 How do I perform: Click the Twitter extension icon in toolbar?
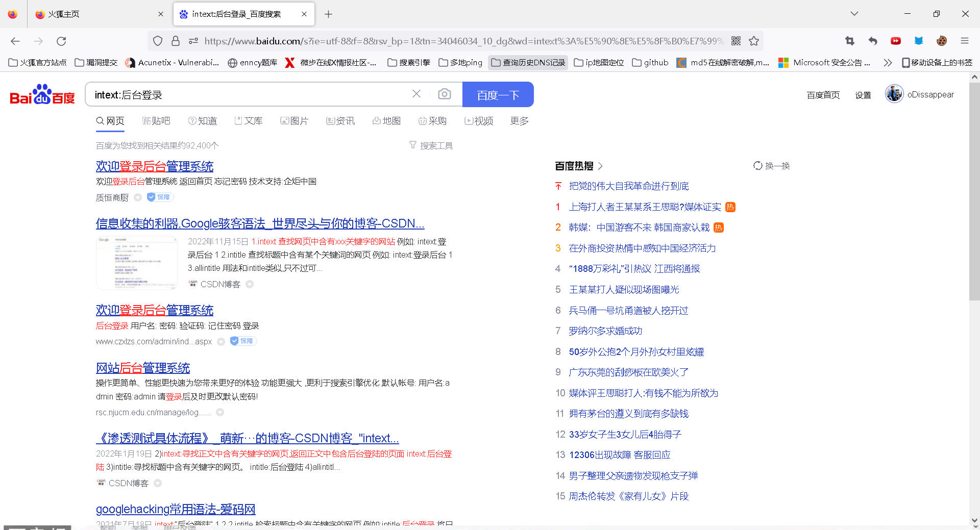click(919, 41)
